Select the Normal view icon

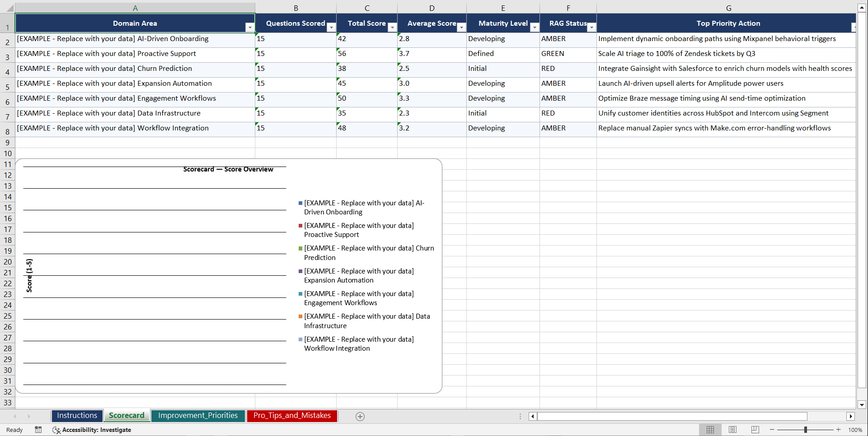[710, 430]
